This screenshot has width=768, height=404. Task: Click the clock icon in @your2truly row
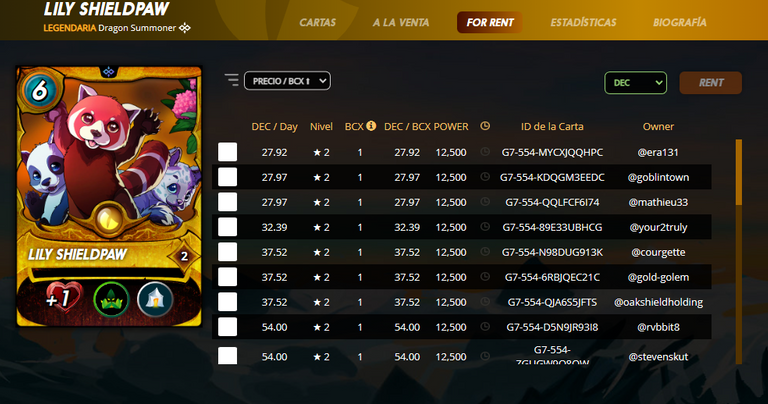485,227
